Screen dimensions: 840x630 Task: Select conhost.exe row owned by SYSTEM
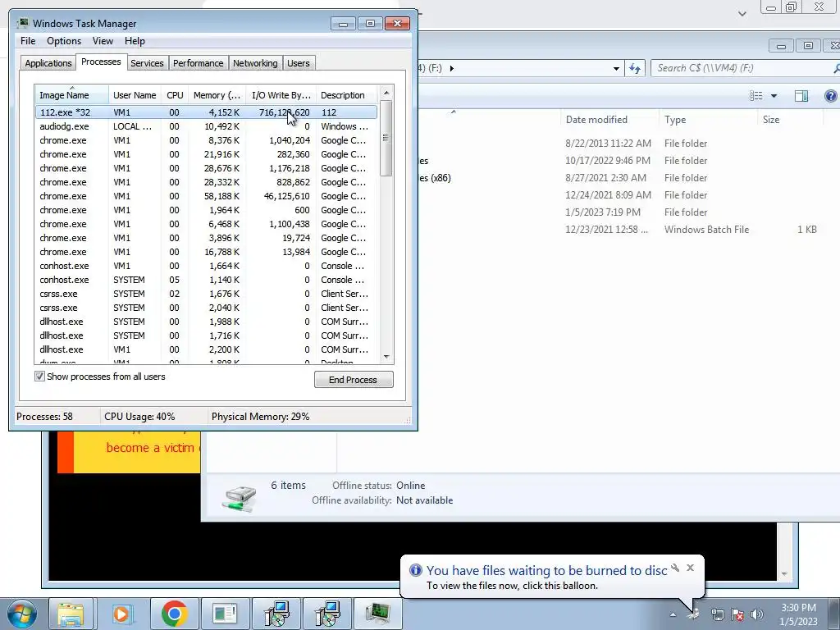206,280
